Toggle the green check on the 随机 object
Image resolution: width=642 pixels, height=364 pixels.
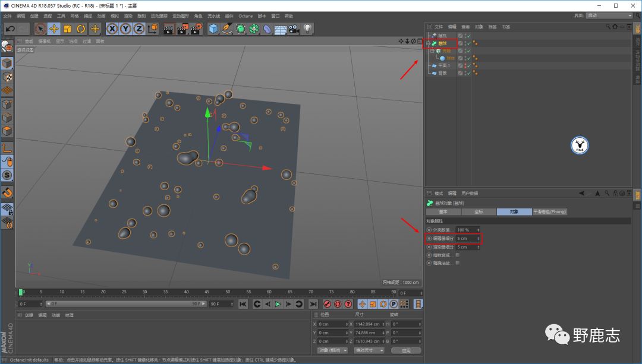468,36
